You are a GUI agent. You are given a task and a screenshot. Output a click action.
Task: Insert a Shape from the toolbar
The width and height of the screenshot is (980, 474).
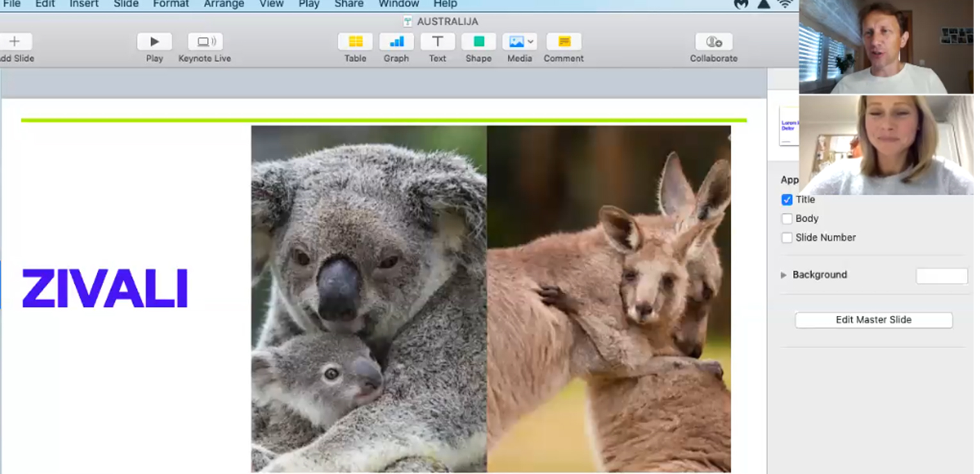(478, 42)
